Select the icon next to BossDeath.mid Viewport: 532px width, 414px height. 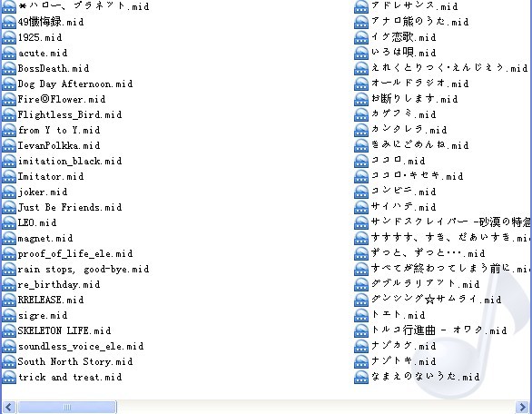(9, 68)
